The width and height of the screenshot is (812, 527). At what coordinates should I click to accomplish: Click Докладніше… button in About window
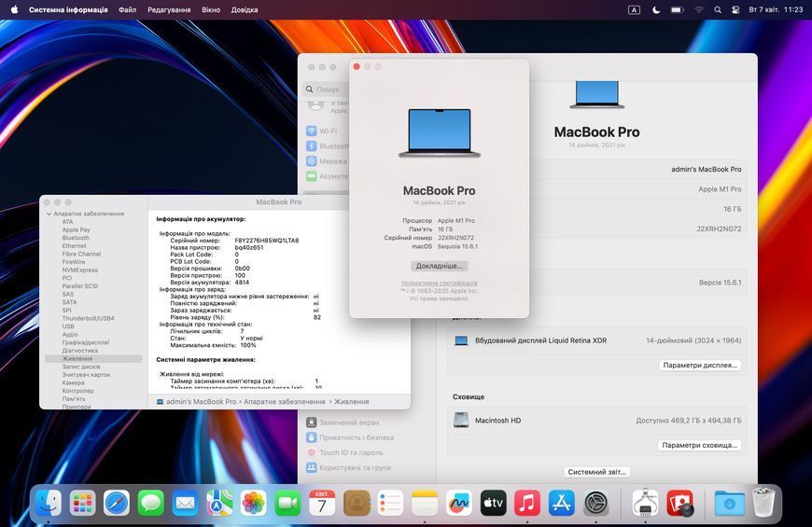(x=440, y=266)
